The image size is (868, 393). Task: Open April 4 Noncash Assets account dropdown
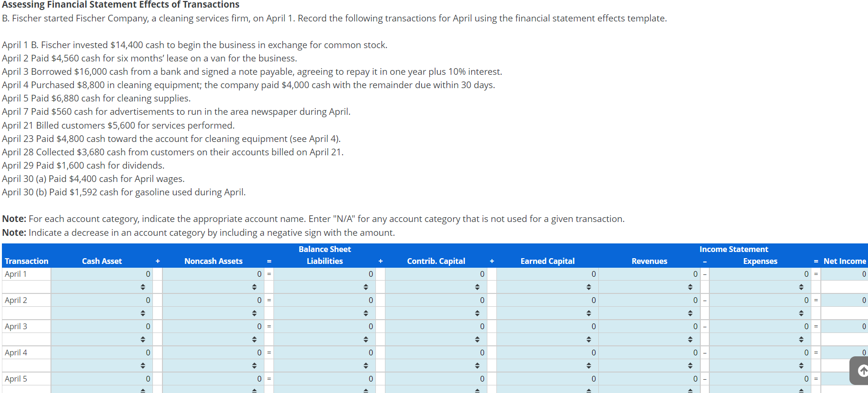213,365
